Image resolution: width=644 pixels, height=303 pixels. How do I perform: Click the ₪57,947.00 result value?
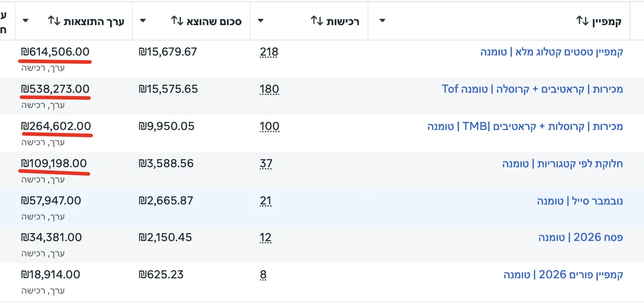coord(51,201)
